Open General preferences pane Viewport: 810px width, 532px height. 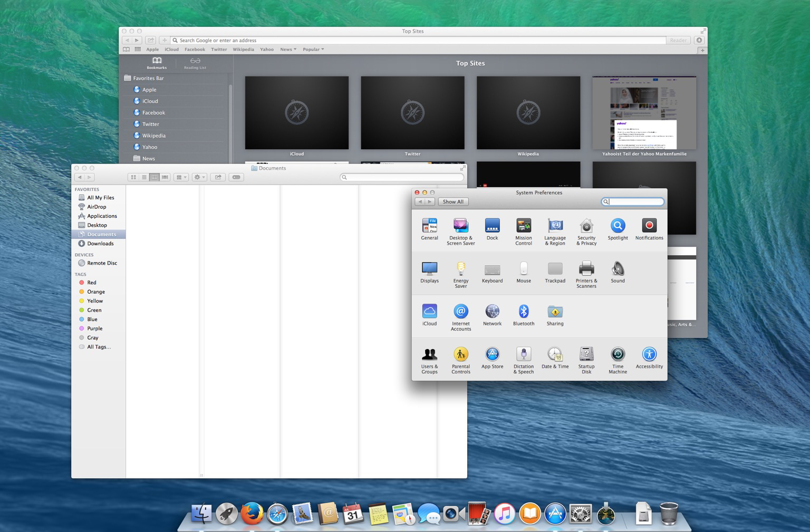click(x=429, y=229)
